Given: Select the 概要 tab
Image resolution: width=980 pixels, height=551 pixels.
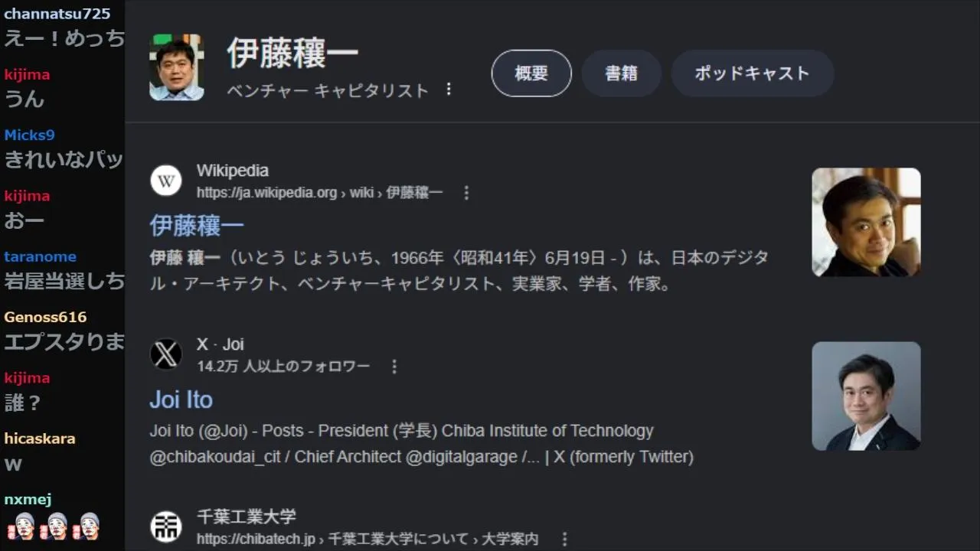Looking at the screenshot, I should pos(531,73).
